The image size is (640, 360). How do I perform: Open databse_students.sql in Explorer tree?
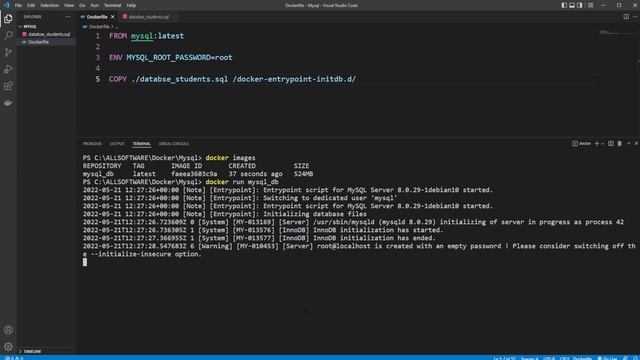point(49,34)
